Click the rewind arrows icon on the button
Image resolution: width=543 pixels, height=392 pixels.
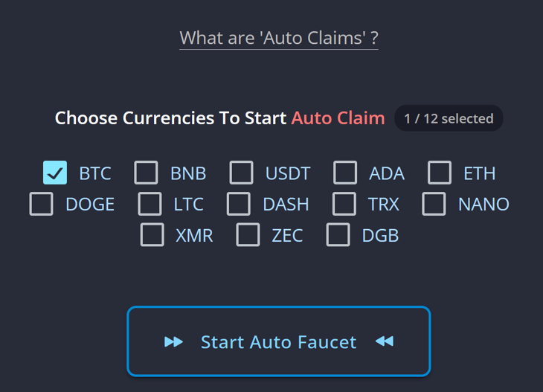[x=384, y=341]
